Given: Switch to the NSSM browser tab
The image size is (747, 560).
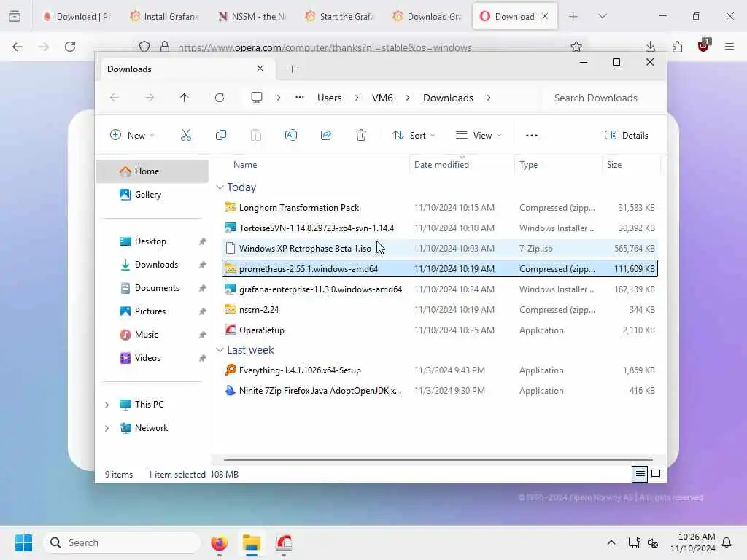Looking at the screenshot, I should 252,16.
